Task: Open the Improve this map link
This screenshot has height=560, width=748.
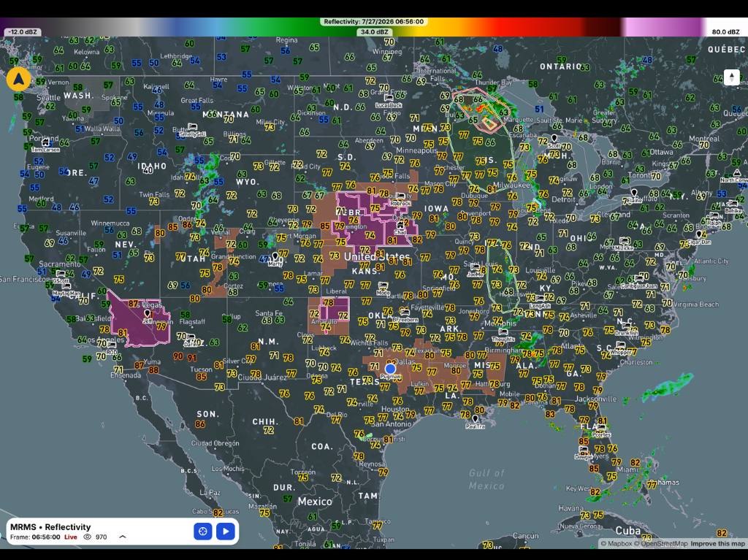Action: click(x=717, y=544)
